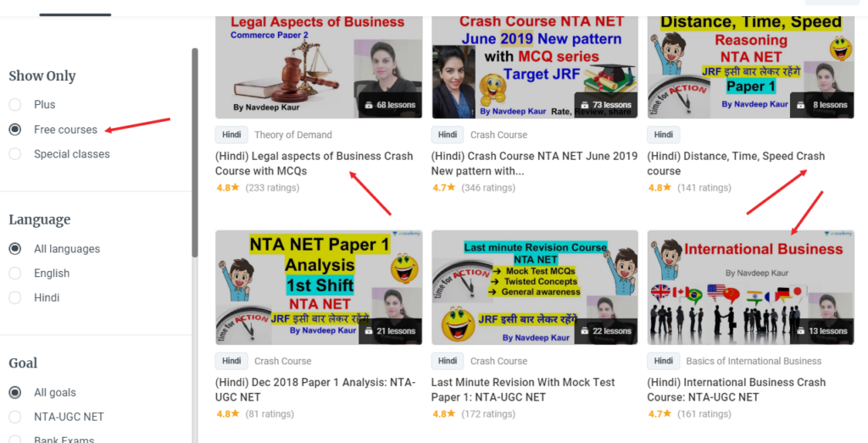Open Last minute Revision Course thumbnail
Viewport: 868px width, 443px height.
pos(535,288)
